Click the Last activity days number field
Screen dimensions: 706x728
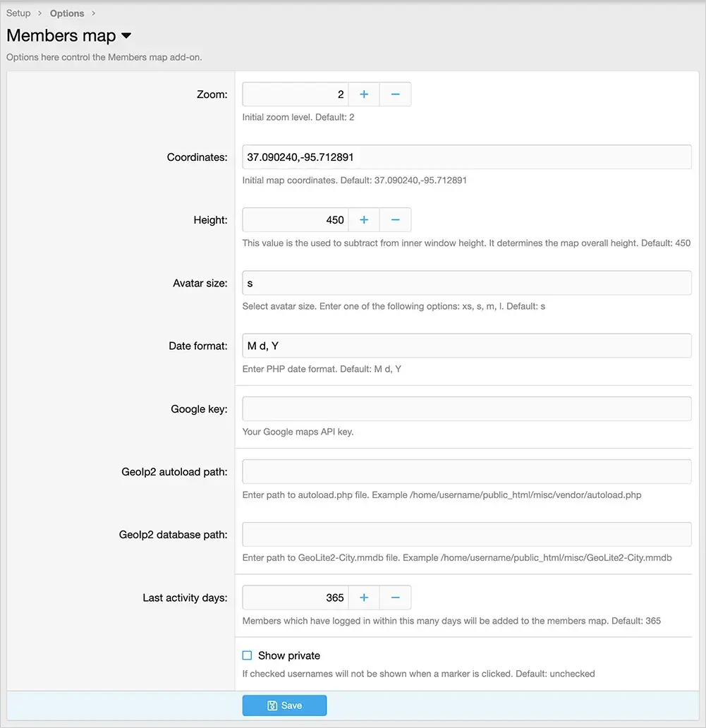pyautogui.click(x=295, y=598)
